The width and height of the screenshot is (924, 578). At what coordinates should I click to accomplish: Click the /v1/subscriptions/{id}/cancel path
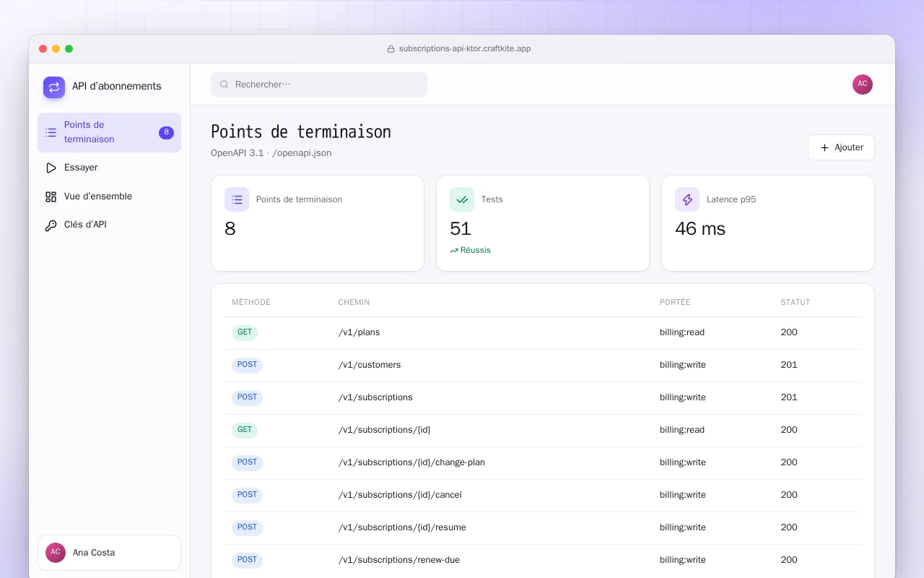point(400,495)
